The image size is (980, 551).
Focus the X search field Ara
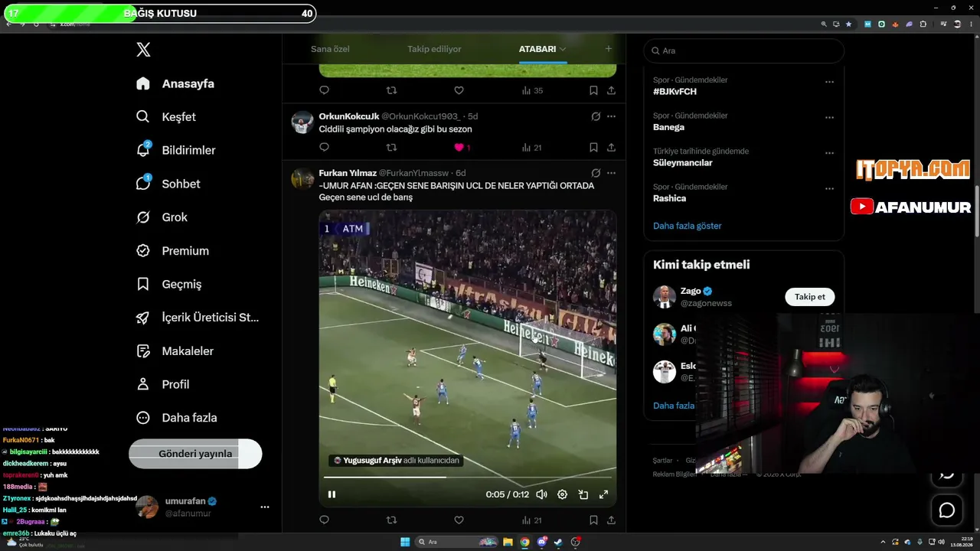(743, 51)
